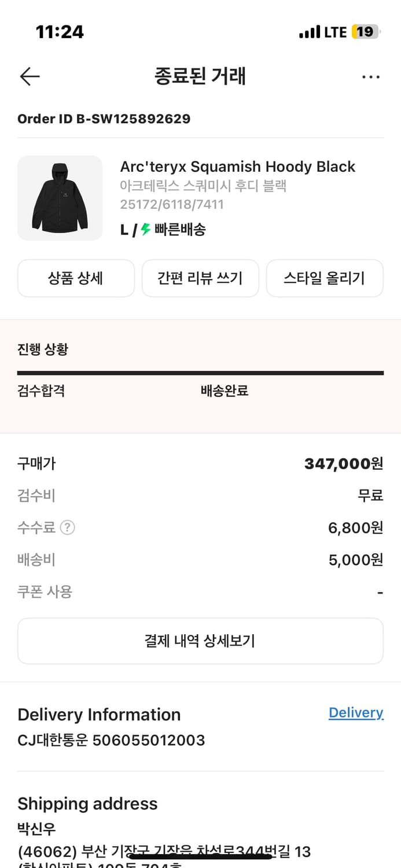Viewport: 401px width, 868px height.
Task: Tap 간편 리뷰 쓰기 to write a review
Action: tap(200, 278)
